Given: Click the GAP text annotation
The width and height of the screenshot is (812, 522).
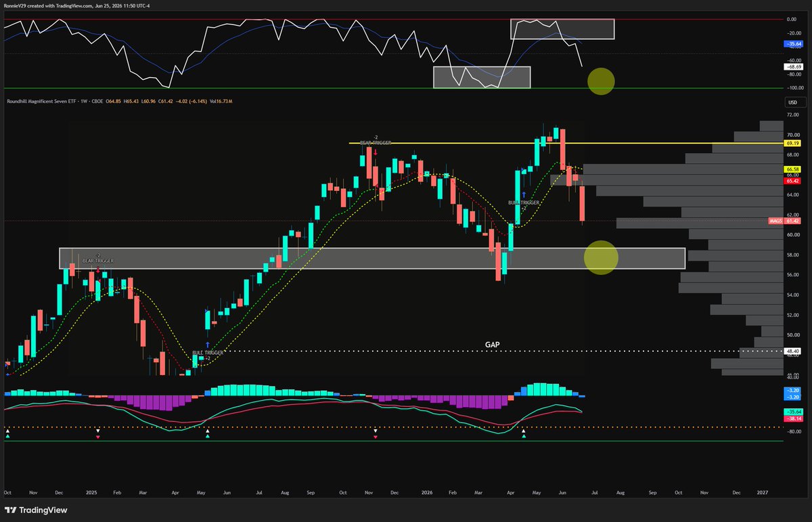Looking at the screenshot, I should (x=493, y=344).
